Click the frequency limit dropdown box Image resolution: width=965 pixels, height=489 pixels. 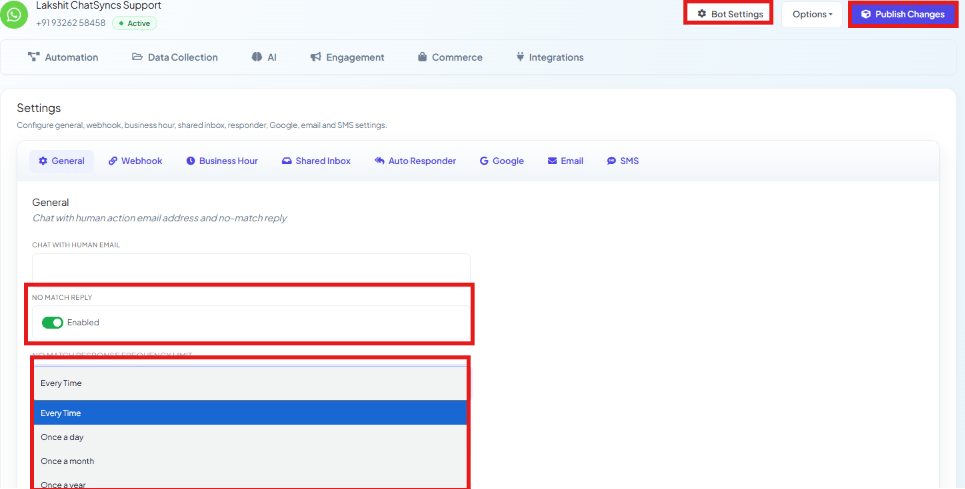point(250,383)
